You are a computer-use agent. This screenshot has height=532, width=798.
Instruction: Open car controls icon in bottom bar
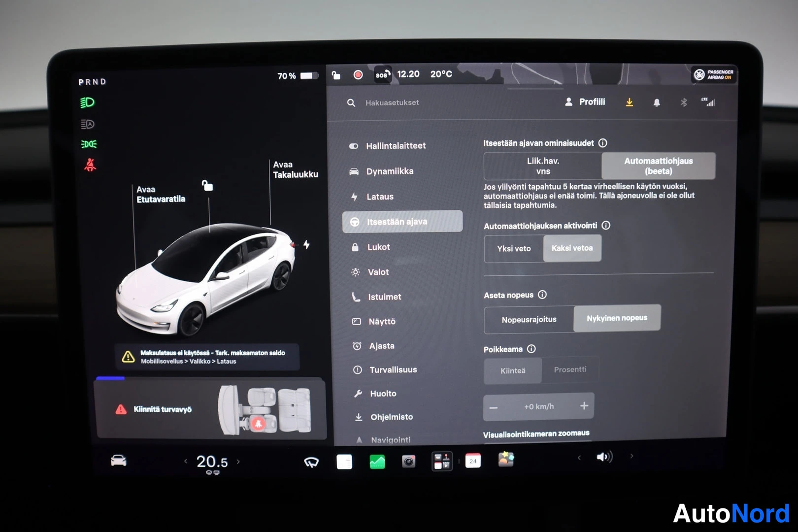coord(118,460)
